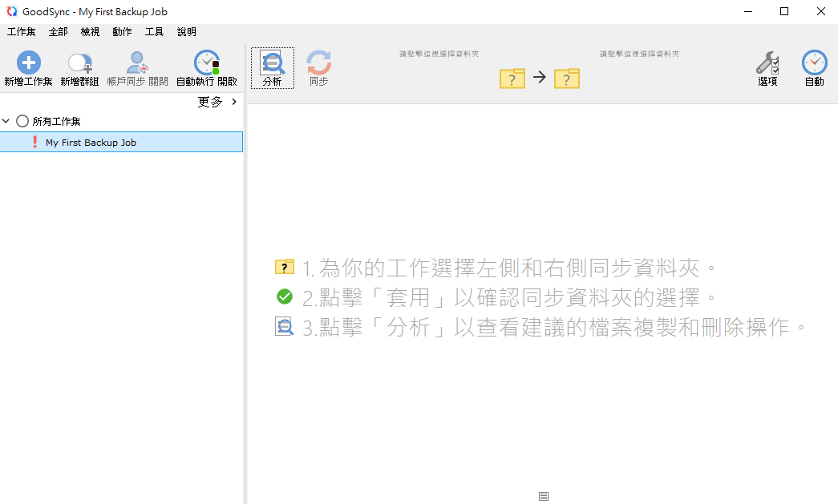Viewport: 838px width, 504px height.
Task: Open 選項 wrench options icon
Action: 767,62
